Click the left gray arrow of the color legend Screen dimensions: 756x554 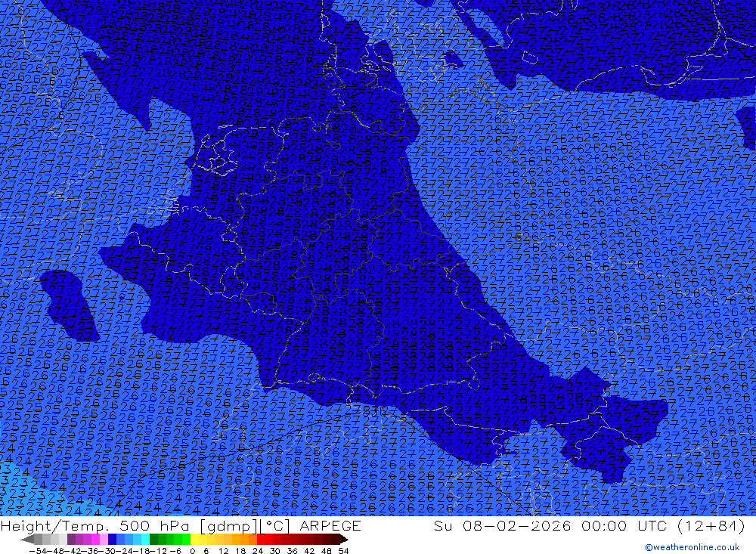pyautogui.click(x=27, y=539)
